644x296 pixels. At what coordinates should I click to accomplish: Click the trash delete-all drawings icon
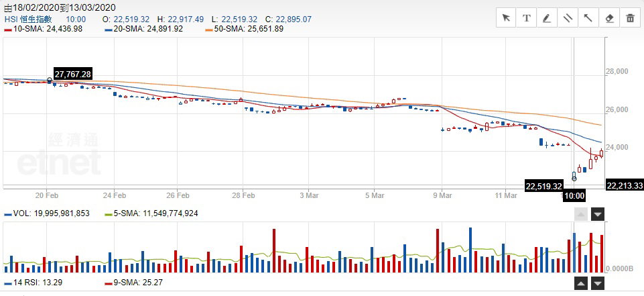click(x=630, y=17)
